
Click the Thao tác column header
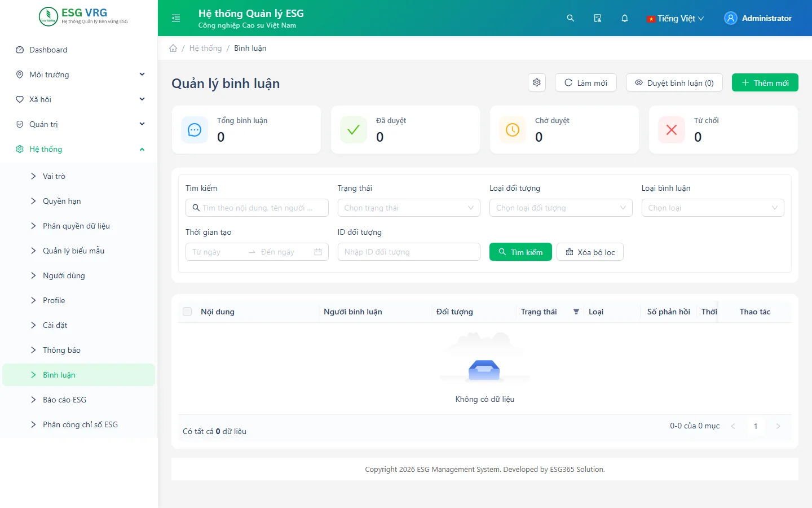coord(755,312)
